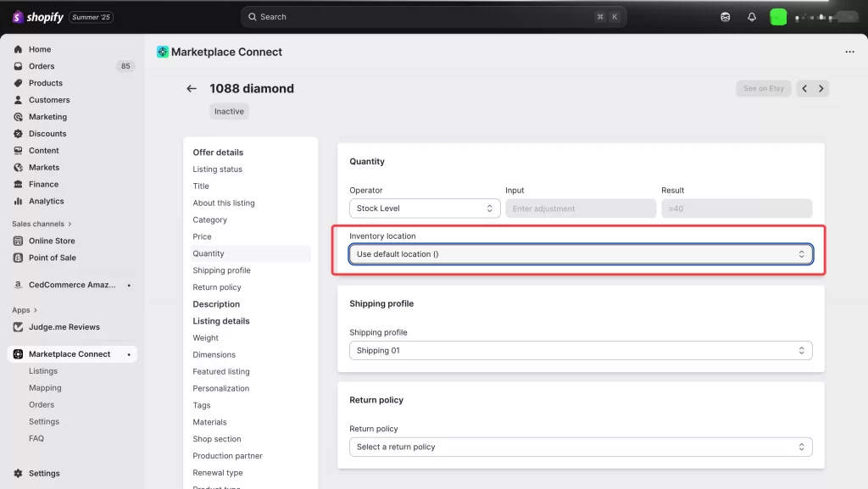
Task: Click the Analytics bar chart icon
Action: click(19, 202)
